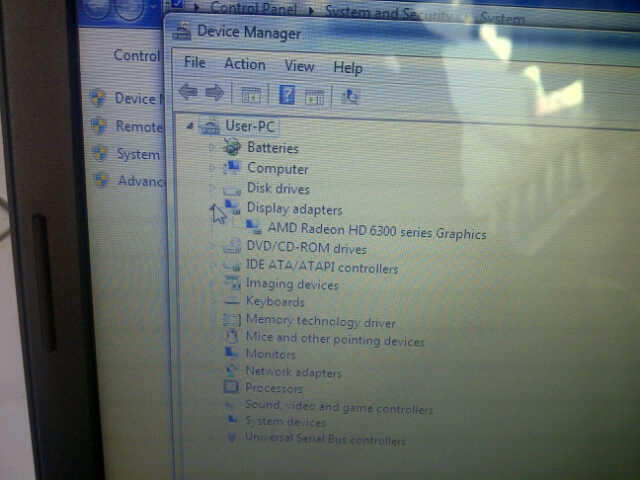640x480 pixels.
Task: Select the Processors entry
Action: point(273,388)
